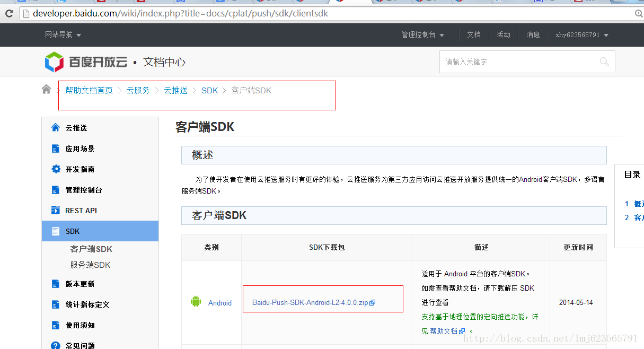This screenshot has height=349, width=644.
Task: Open 开发指南 sidebar item
Action: (x=80, y=169)
